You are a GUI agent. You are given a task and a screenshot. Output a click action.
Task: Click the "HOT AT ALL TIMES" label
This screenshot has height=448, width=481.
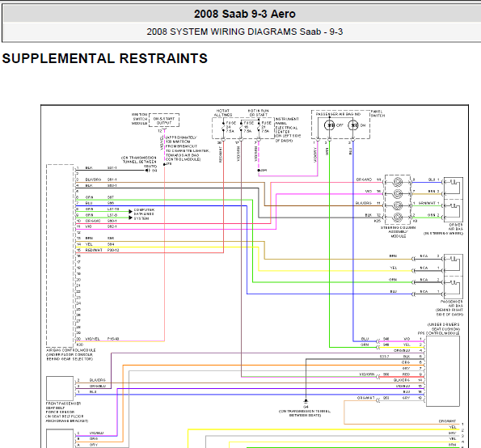223,112
